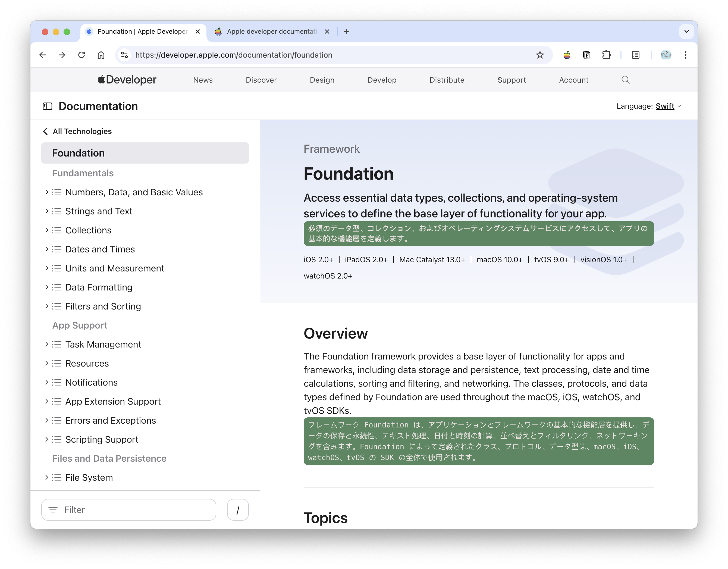This screenshot has height=569, width=728.
Task: Click the address bar URL
Action: 233,55
